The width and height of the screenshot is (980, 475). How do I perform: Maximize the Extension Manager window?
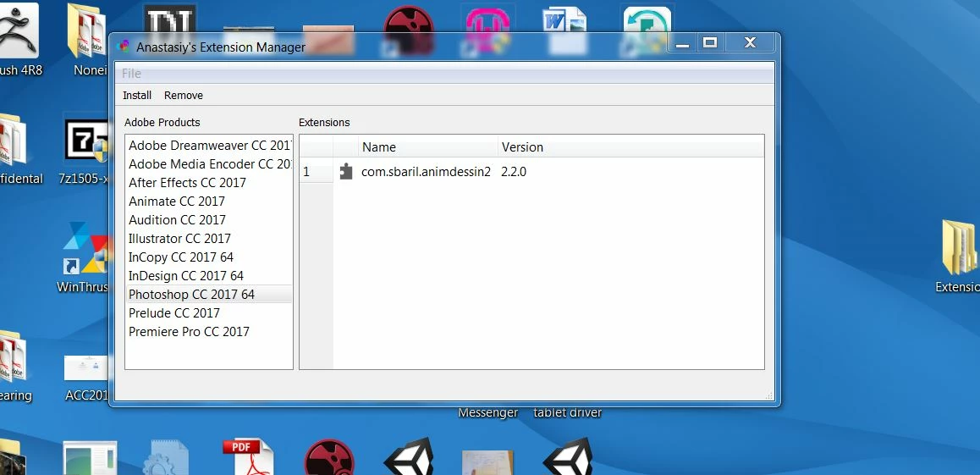coord(709,42)
